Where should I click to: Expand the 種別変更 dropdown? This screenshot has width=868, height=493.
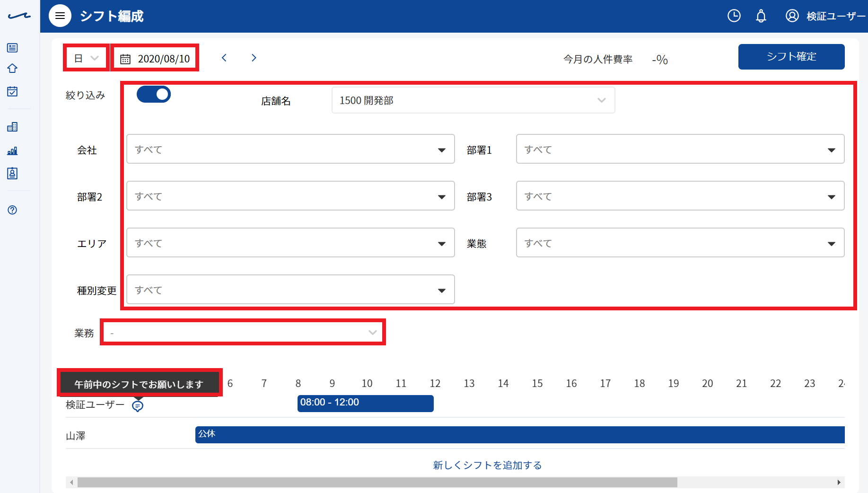click(290, 290)
